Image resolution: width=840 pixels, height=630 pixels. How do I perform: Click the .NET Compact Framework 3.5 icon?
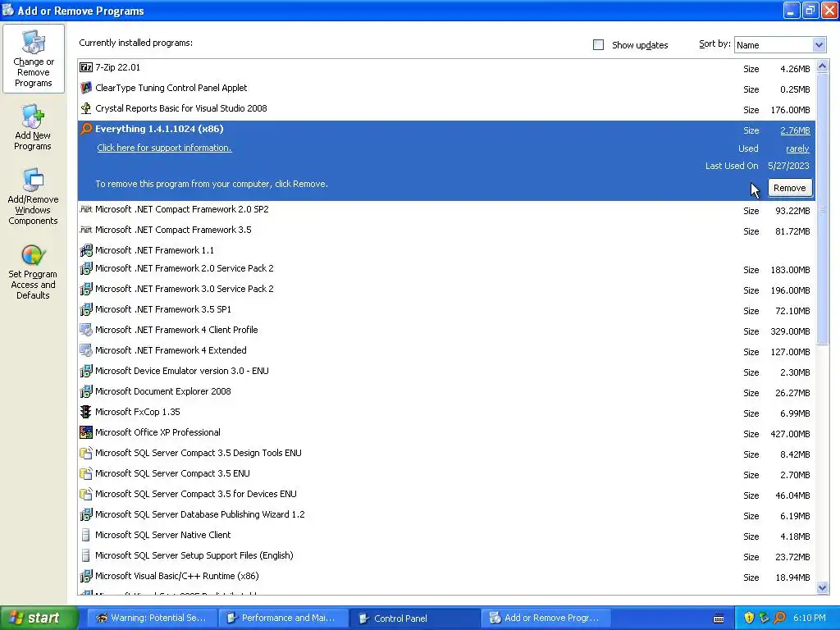[85, 230]
